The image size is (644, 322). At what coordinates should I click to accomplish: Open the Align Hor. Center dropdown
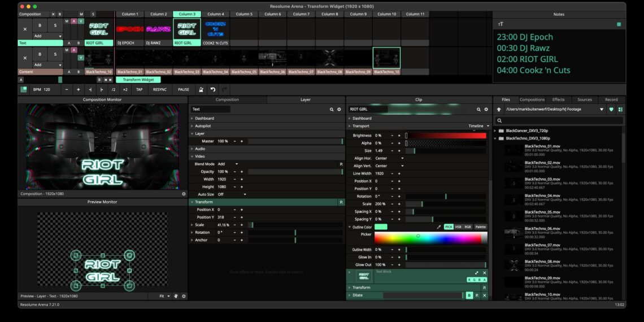pos(390,159)
